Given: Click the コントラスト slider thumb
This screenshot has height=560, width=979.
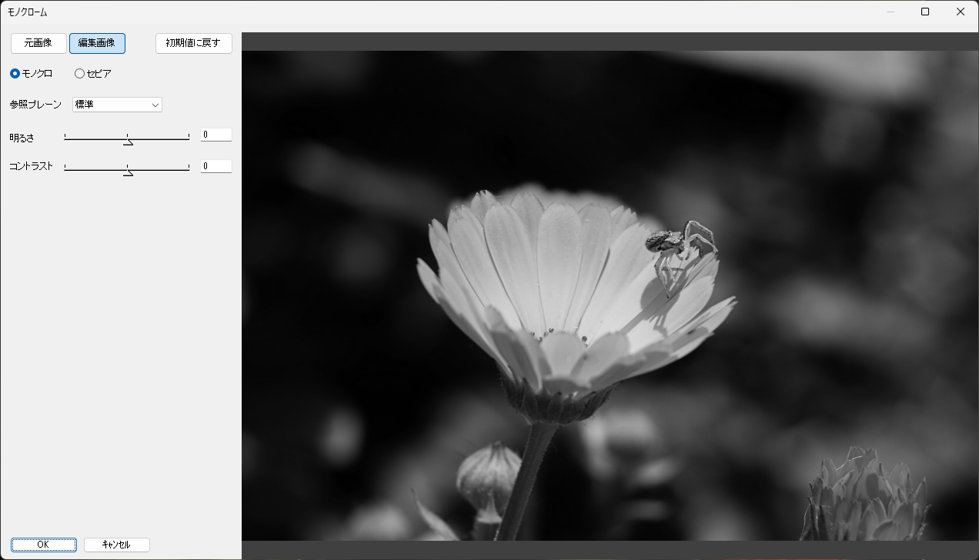Looking at the screenshot, I should point(128,170).
